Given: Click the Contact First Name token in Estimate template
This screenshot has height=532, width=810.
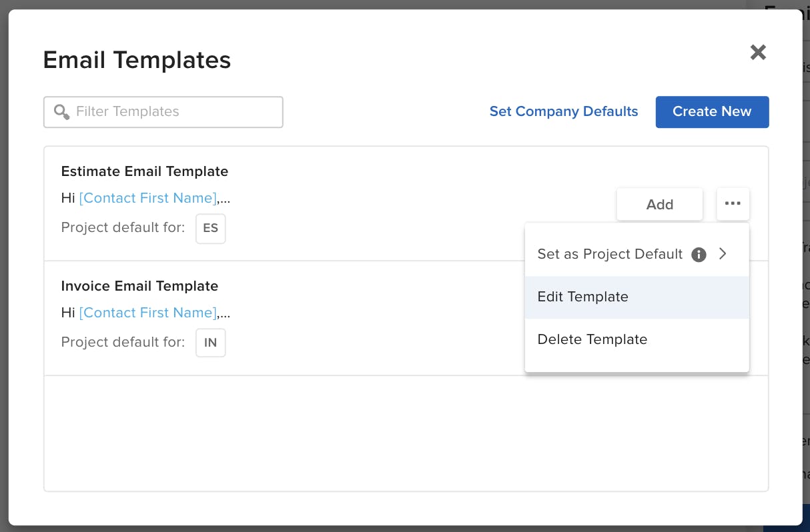Looking at the screenshot, I should pos(147,198).
